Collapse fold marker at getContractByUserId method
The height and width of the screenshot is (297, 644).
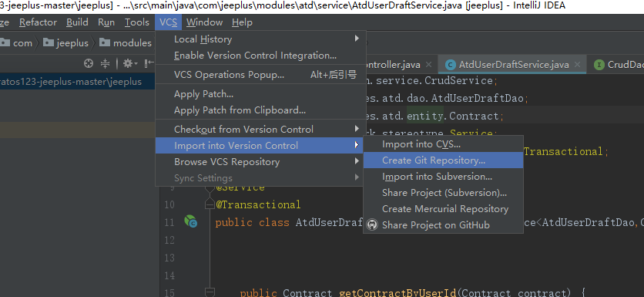tap(210, 292)
